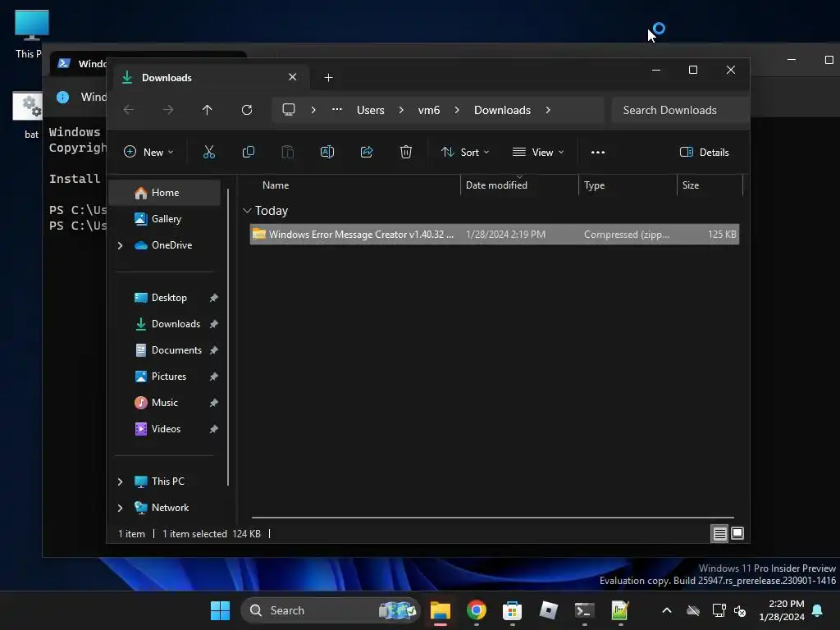Viewport: 840px width, 630px height.
Task: Click the Cut scissors icon in toolbar
Action: pos(209,152)
